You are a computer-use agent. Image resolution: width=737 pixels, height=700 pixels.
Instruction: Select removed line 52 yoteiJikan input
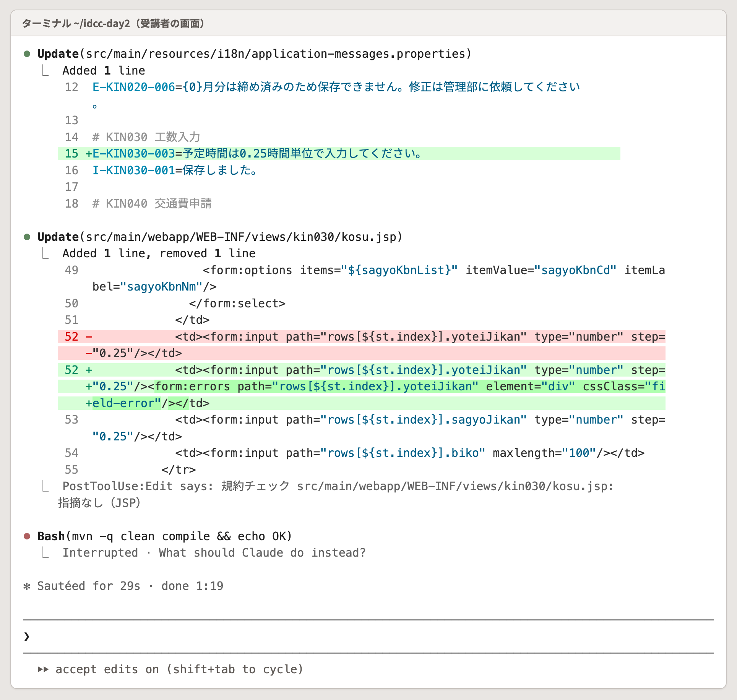362,345
